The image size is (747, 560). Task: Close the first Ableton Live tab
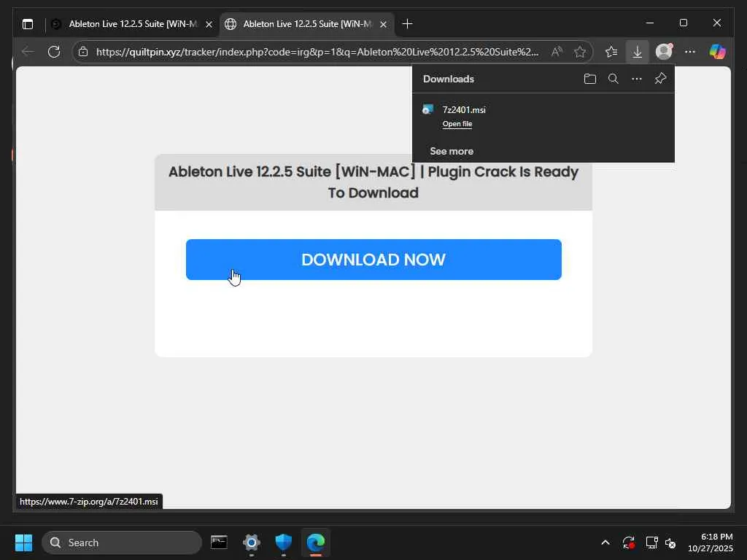209,24
